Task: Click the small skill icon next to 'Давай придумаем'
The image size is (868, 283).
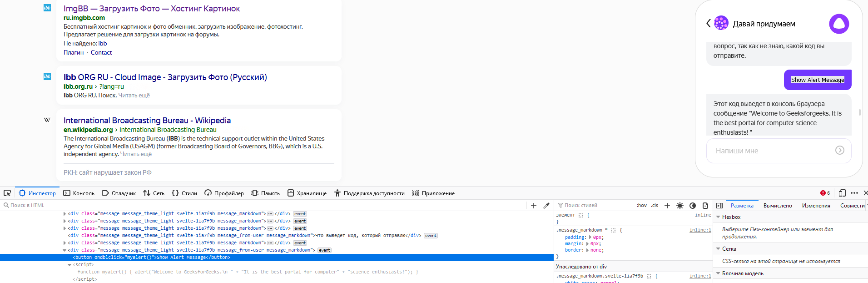Action: 721,23
